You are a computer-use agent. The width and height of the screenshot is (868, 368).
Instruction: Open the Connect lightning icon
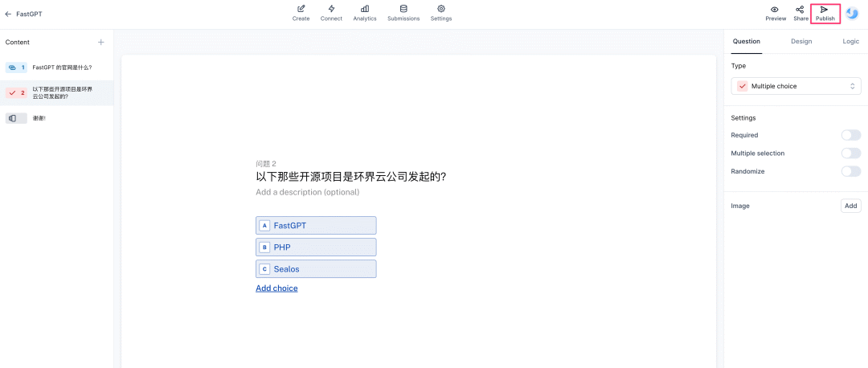coord(331,9)
